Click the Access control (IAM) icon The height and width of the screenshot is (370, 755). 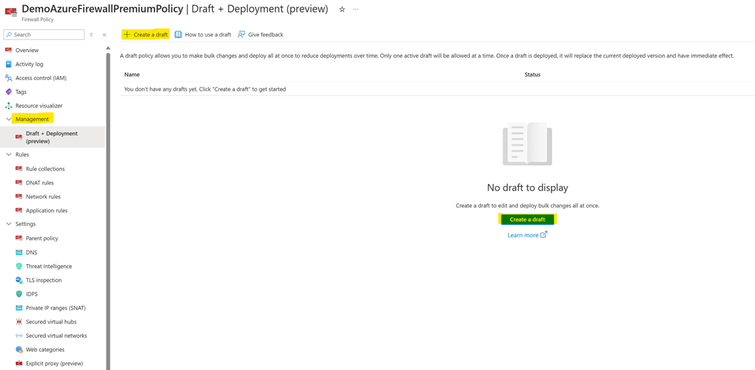[x=8, y=78]
